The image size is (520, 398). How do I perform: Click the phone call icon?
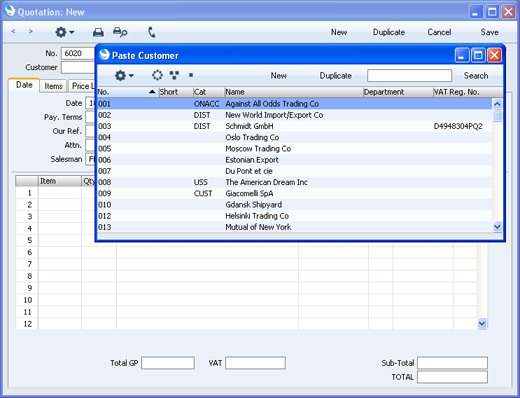click(x=152, y=32)
